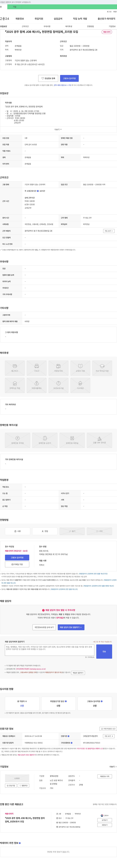
Task: Select the disabled 기타 method box
Action: tap(99, 531)
